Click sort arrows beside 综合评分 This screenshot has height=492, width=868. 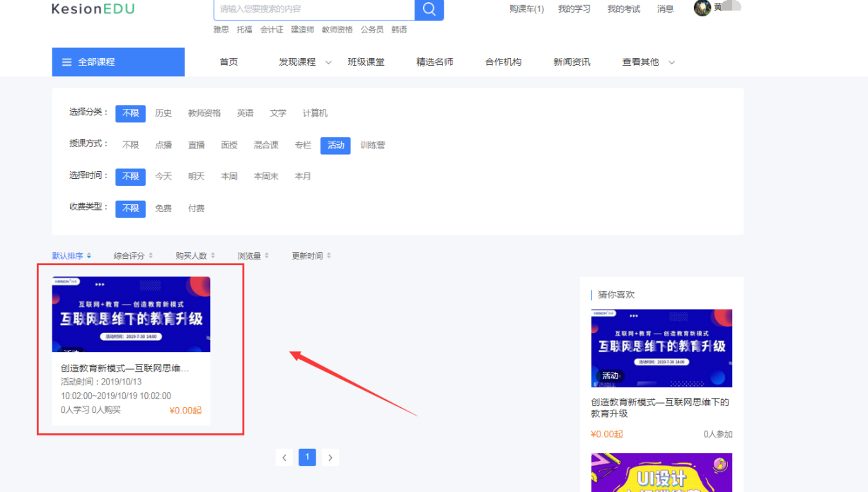pos(151,256)
